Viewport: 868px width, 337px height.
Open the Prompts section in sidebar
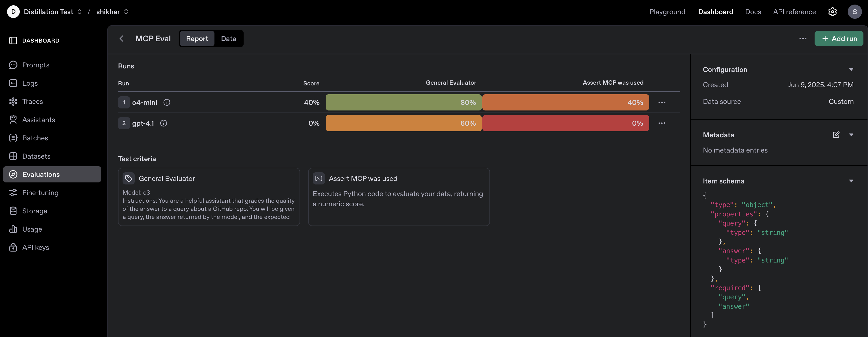click(x=36, y=65)
